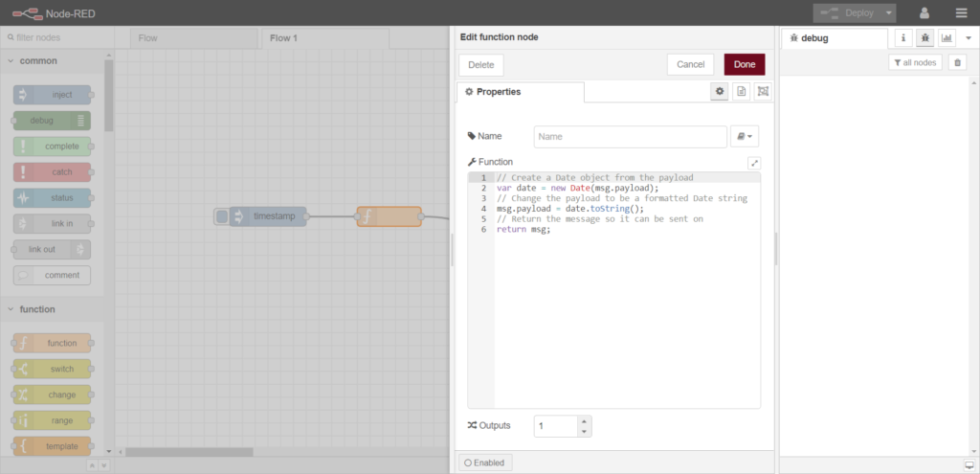
Task: Collapse the function palette category
Action: [53, 309]
